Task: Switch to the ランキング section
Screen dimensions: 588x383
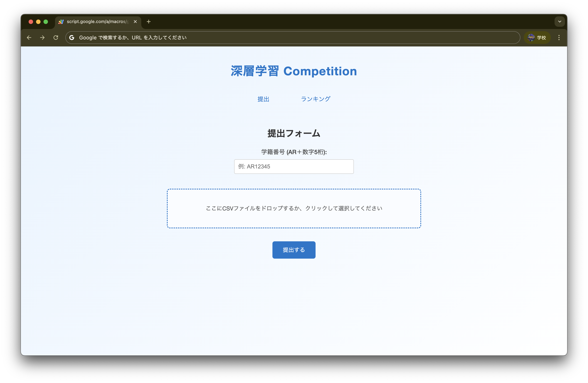Action: click(316, 99)
